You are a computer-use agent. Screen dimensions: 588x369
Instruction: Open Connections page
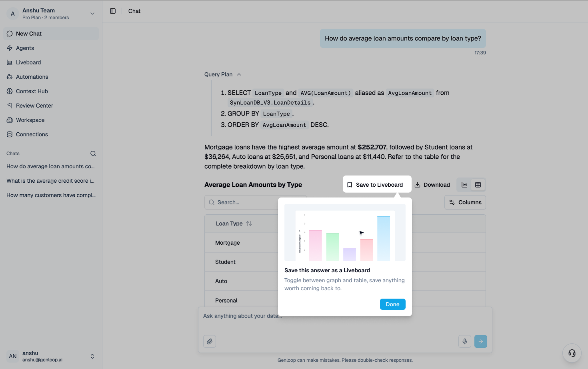click(x=51, y=134)
